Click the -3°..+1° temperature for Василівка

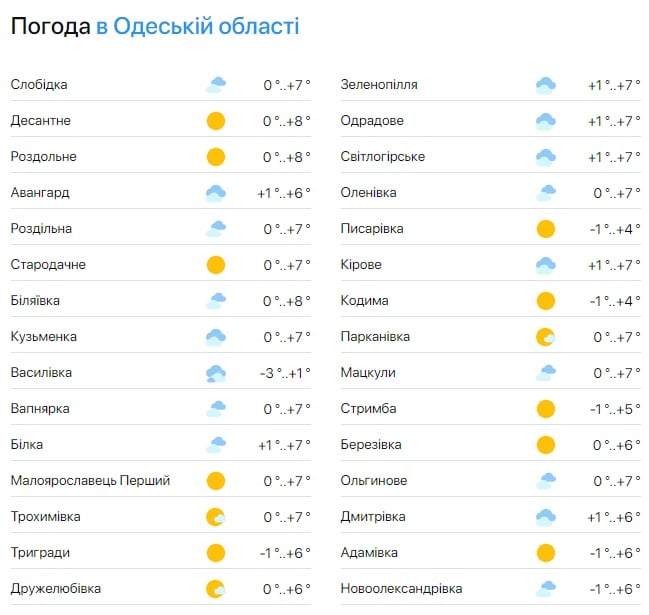[284, 373]
